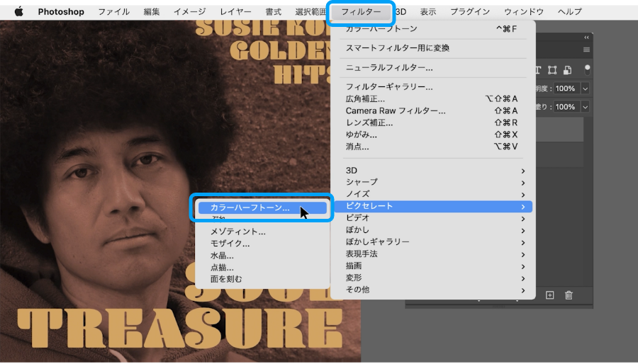638x364 pixels.
Task: Choose レンズ補正... filter
Action: click(x=433, y=123)
